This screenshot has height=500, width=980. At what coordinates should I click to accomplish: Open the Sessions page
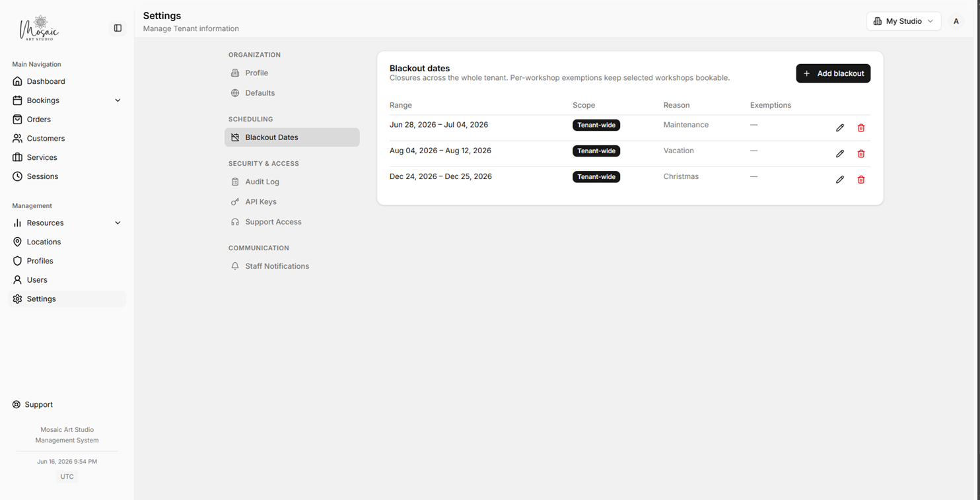pos(42,176)
